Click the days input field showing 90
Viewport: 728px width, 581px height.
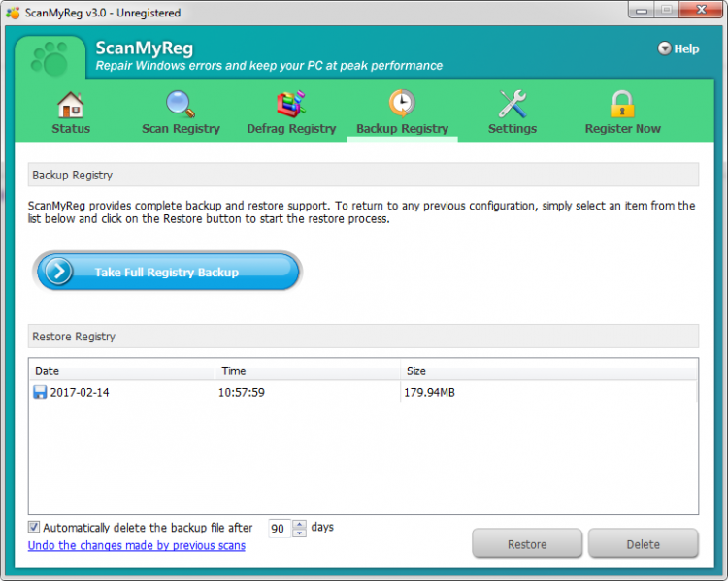(x=280, y=529)
